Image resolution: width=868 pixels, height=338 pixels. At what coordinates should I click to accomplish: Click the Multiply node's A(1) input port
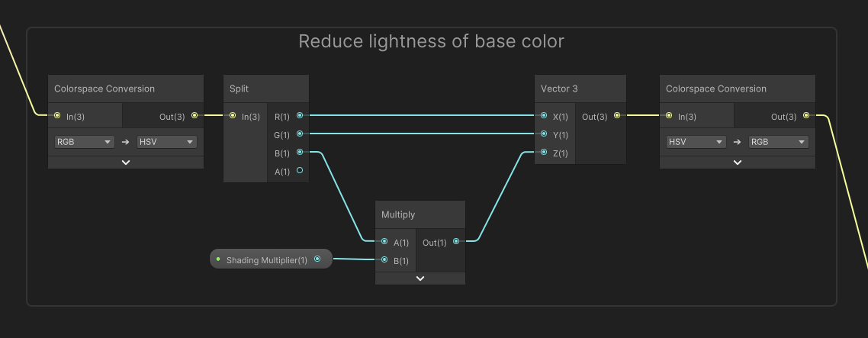384,242
